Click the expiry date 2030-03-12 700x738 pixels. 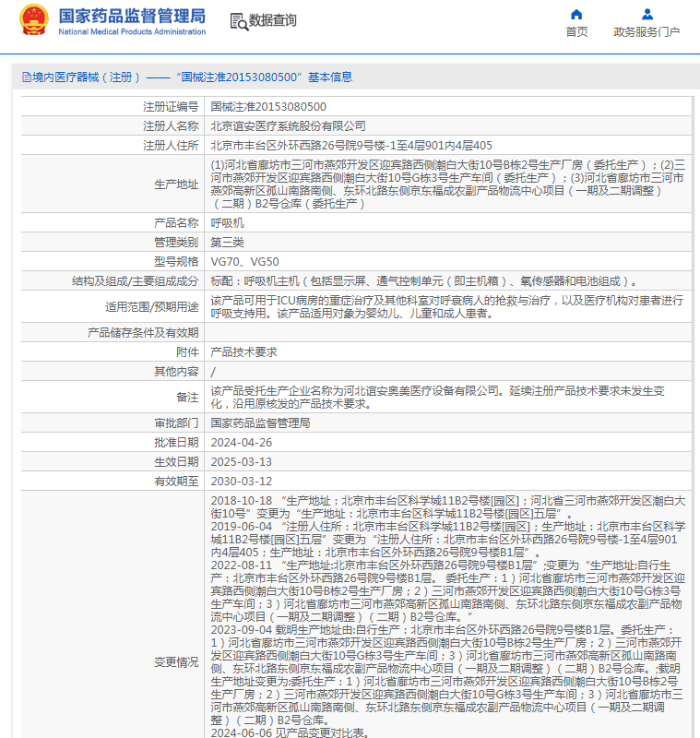click(241, 481)
